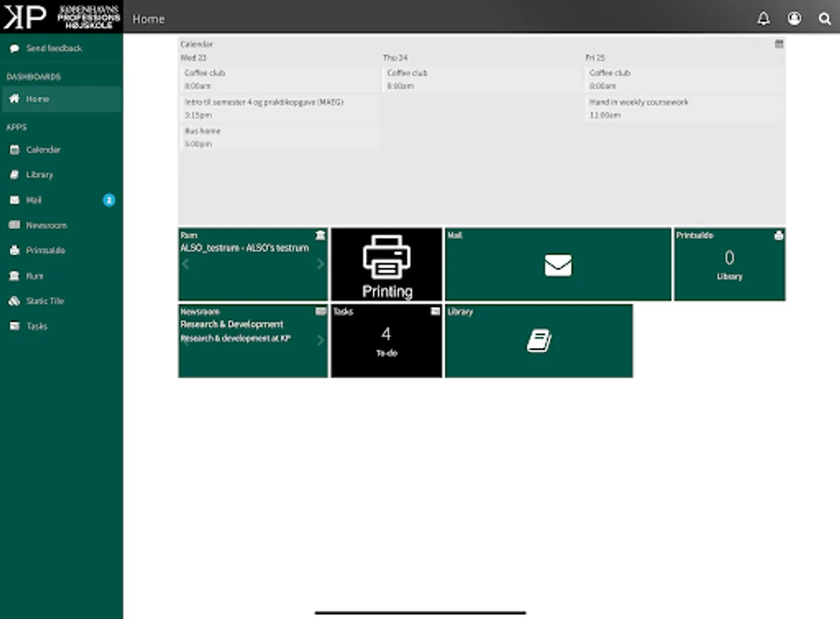Screen dimensions: 840x619
Task: Open Send feedback in the sidebar
Action: click(61, 48)
